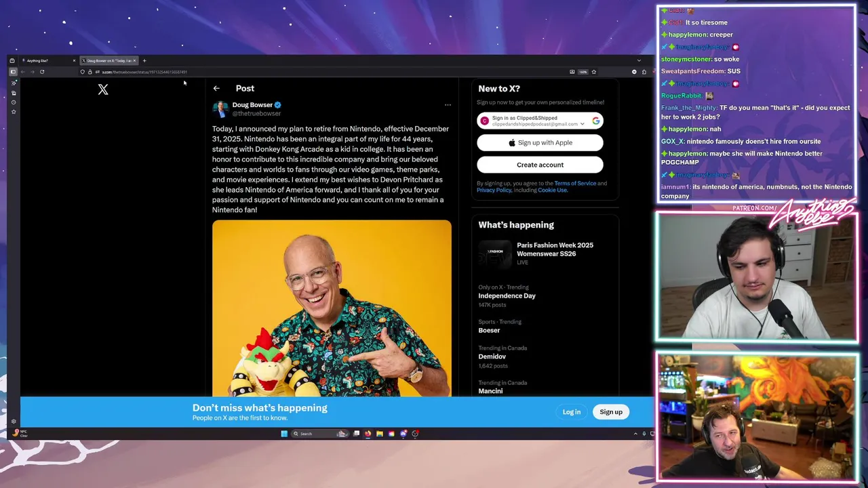Expand the system tray hidden icons chevron
Screen dimensions: 868x488
pyautogui.click(x=635, y=434)
